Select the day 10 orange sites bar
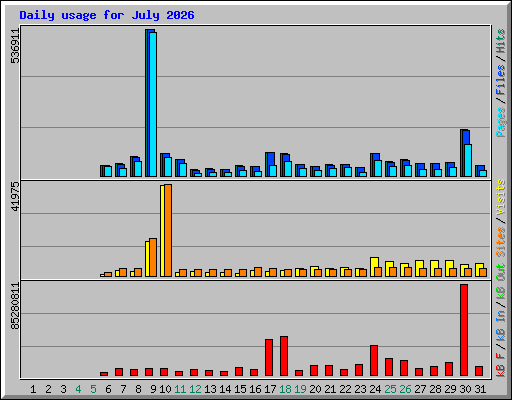 pos(168,230)
